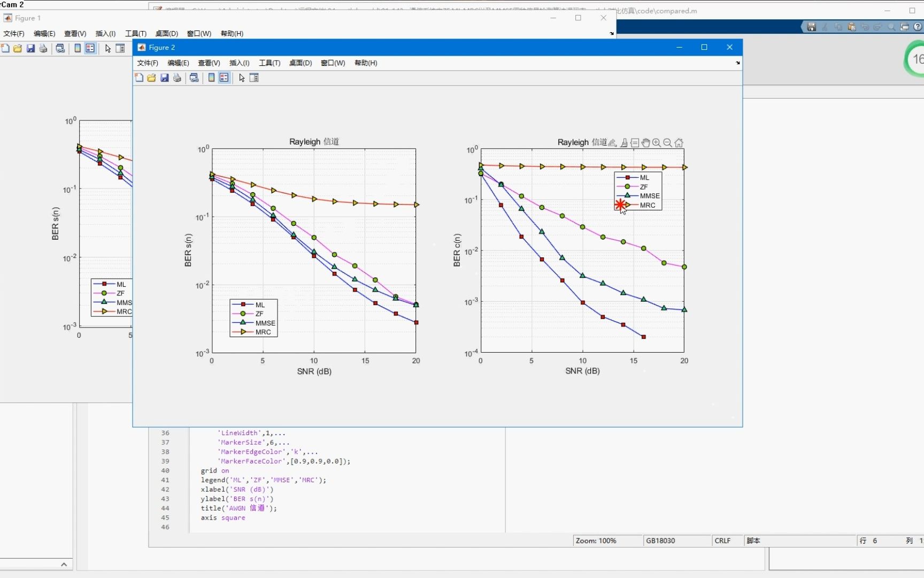The width and height of the screenshot is (924, 578).
Task: Click code line 45 'axis square'
Action: (x=223, y=518)
